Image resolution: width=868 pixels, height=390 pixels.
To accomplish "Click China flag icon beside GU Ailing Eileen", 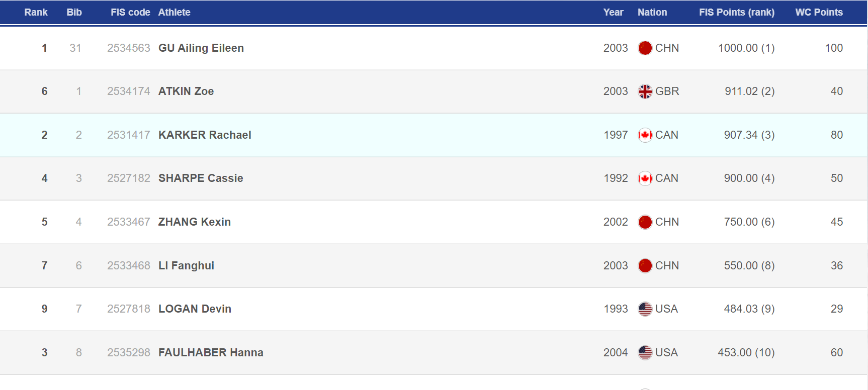I will click(645, 48).
